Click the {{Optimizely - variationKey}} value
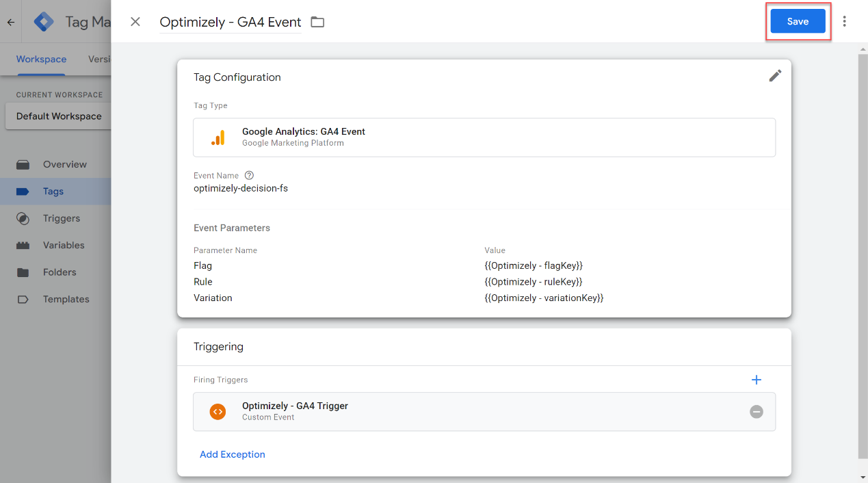 544,298
